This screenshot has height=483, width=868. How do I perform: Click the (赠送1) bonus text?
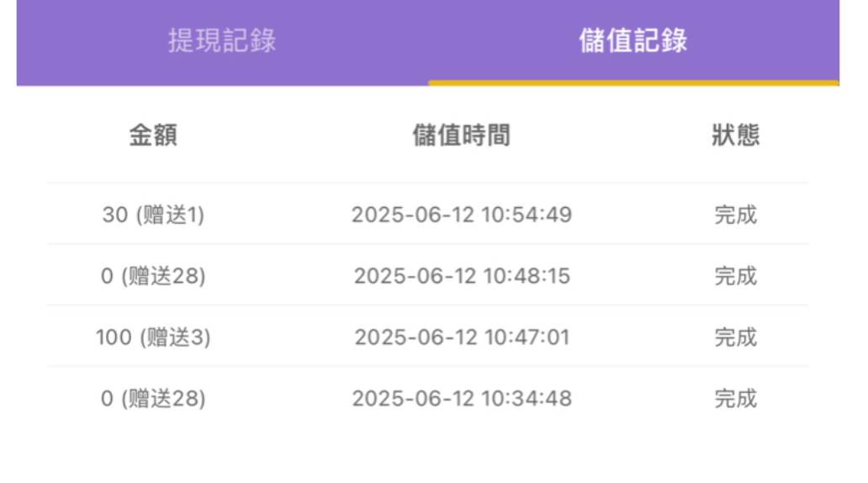tap(167, 215)
